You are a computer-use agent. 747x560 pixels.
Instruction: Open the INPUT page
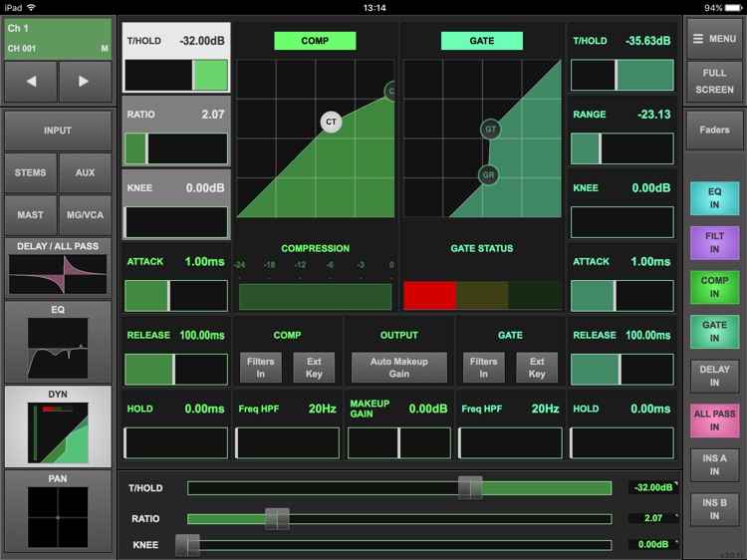tap(58, 131)
